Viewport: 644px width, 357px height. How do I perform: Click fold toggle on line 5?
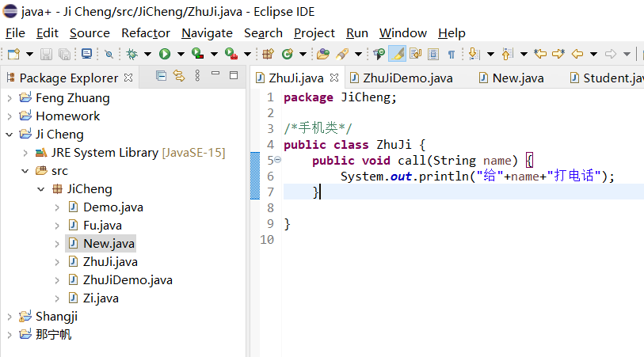(x=278, y=160)
